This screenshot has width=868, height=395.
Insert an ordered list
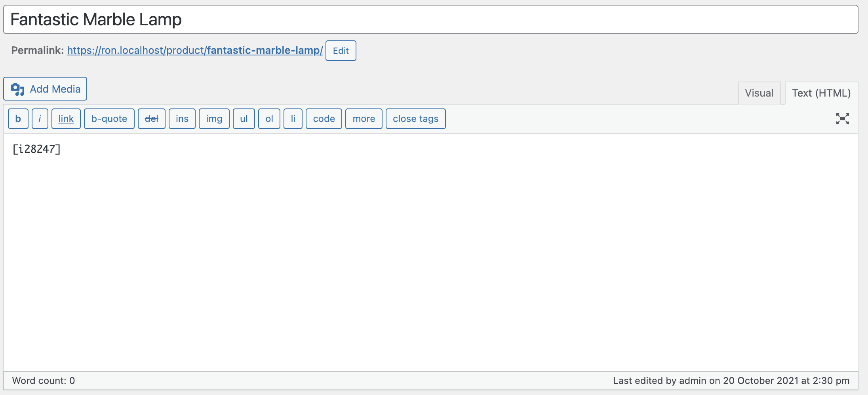(x=269, y=119)
